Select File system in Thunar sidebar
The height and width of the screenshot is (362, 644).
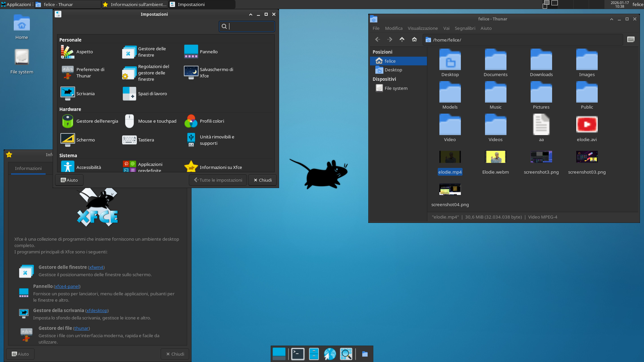[x=398, y=88]
